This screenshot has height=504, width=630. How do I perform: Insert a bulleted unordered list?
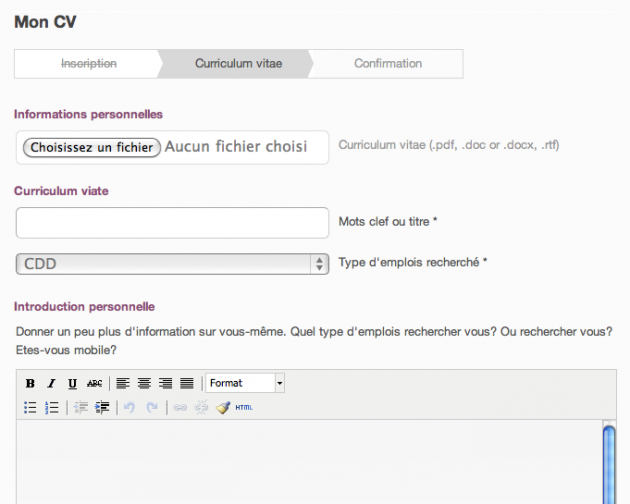pyautogui.click(x=30, y=408)
